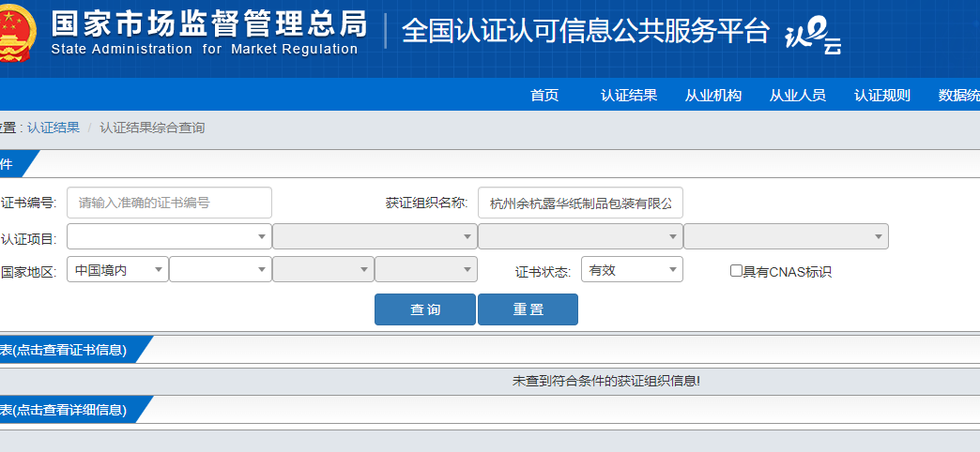The width and height of the screenshot is (980, 452).
Task: Expand the province dropdown beside 中国境内
Action: pyautogui.click(x=221, y=269)
